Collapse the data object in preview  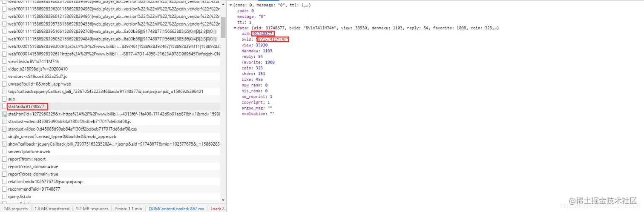click(x=235, y=28)
